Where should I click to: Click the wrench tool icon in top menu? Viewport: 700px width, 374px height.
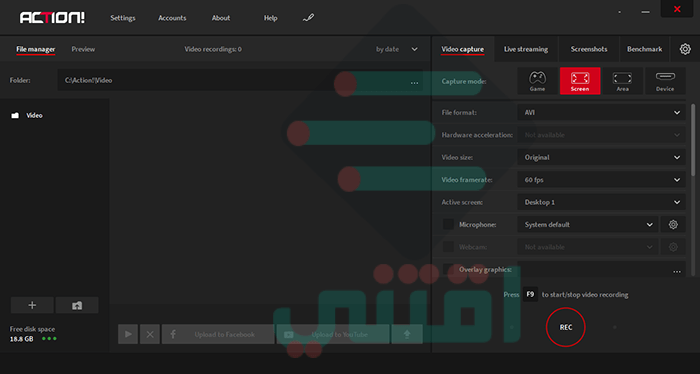(308, 18)
